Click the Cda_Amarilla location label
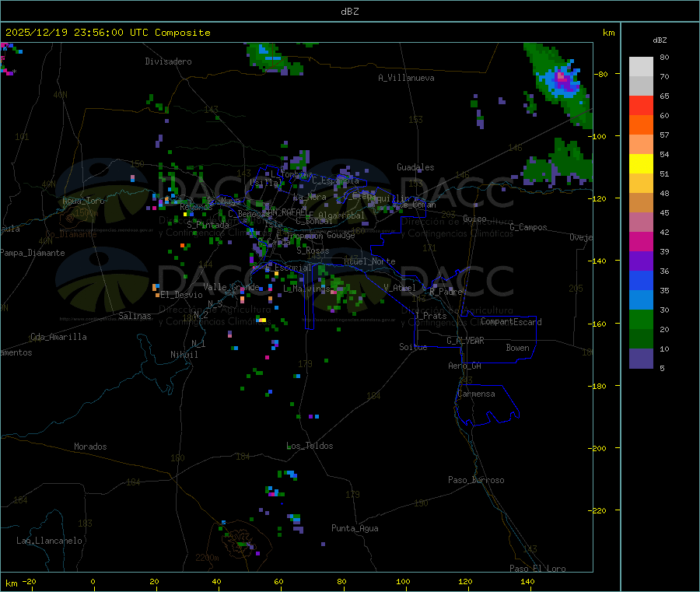Viewport: 700px width, 592px height. (x=58, y=337)
